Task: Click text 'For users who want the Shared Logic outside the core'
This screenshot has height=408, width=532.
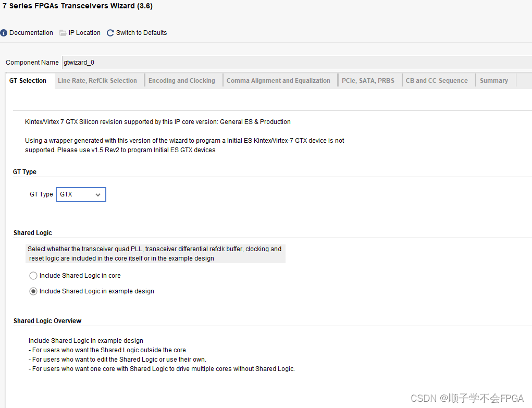Action: (108, 350)
